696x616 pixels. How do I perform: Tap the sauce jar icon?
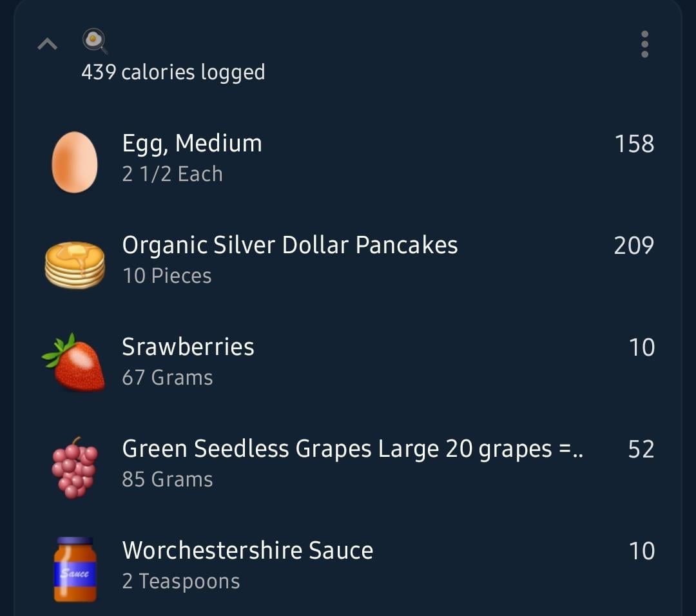pyautogui.click(x=75, y=570)
